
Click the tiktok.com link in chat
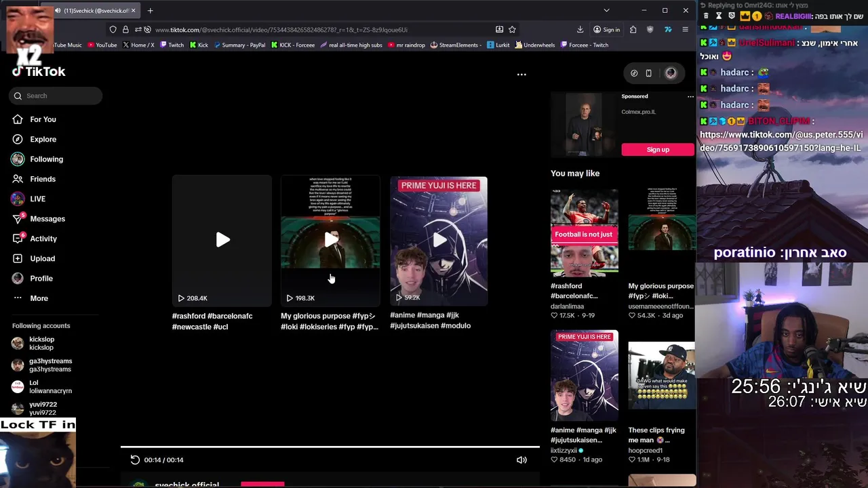tap(781, 141)
